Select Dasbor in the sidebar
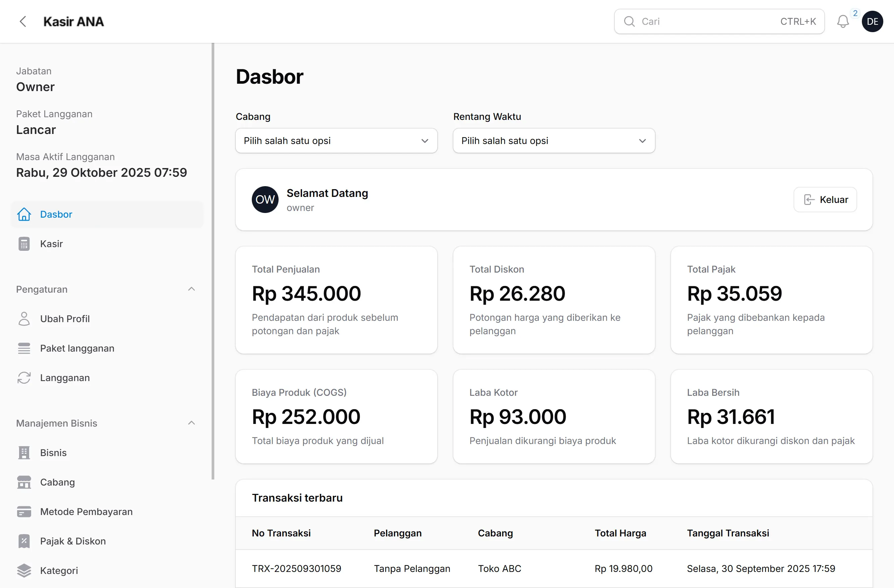Image resolution: width=894 pixels, height=588 pixels. click(x=56, y=215)
